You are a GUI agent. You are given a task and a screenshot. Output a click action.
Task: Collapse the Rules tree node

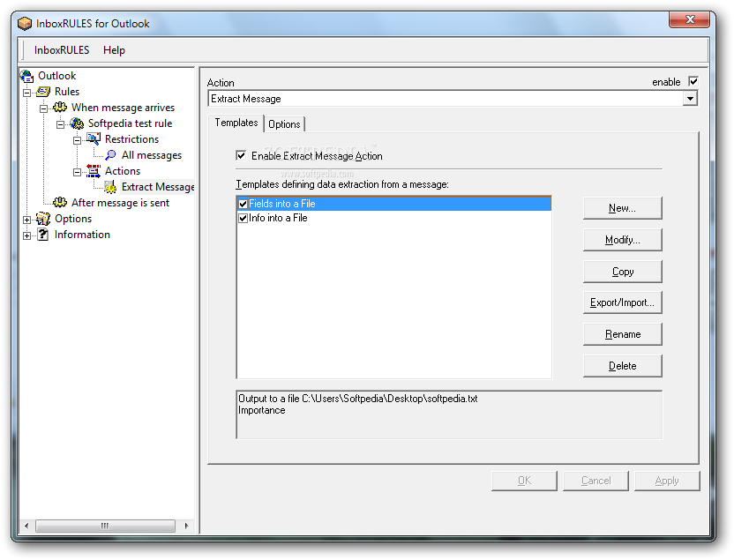pyautogui.click(x=27, y=93)
